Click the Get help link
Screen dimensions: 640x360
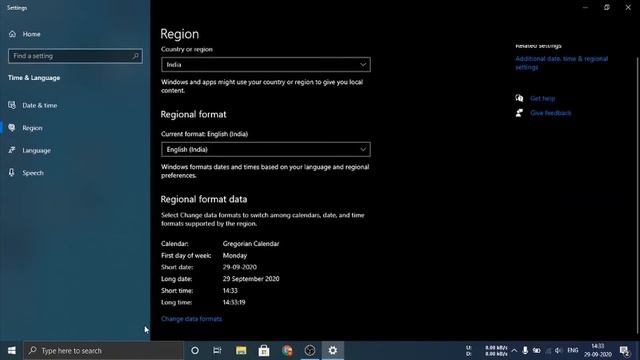542,98
